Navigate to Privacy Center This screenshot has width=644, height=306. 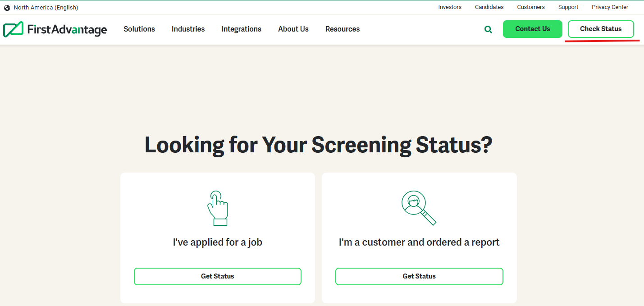point(610,7)
